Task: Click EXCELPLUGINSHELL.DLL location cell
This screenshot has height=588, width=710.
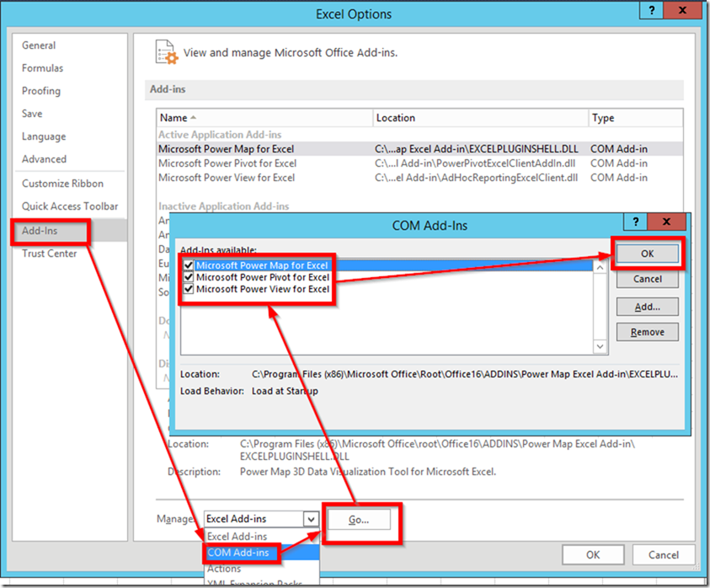Action: pos(477,148)
